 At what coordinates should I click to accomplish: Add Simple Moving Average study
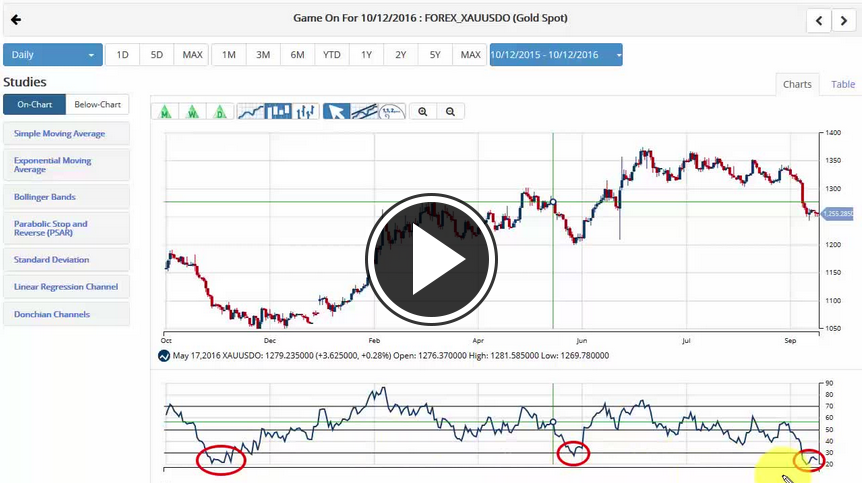(x=67, y=134)
